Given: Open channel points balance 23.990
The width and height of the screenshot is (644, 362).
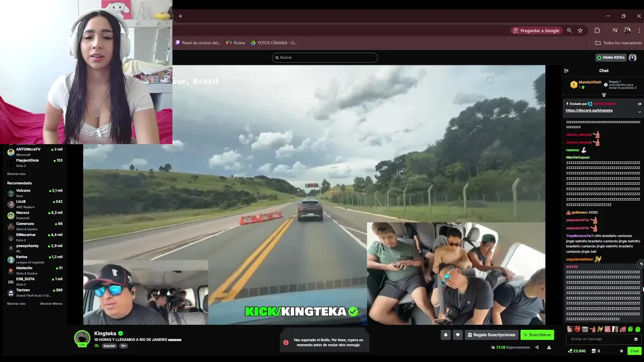Looking at the screenshot, I should pos(577,351).
